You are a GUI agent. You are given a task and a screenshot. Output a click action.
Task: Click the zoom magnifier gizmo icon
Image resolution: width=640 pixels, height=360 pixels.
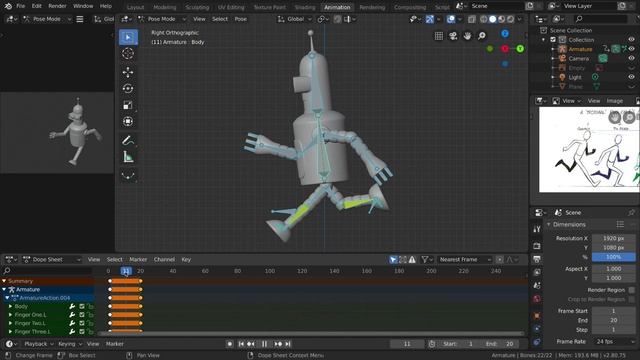[482, 36]
